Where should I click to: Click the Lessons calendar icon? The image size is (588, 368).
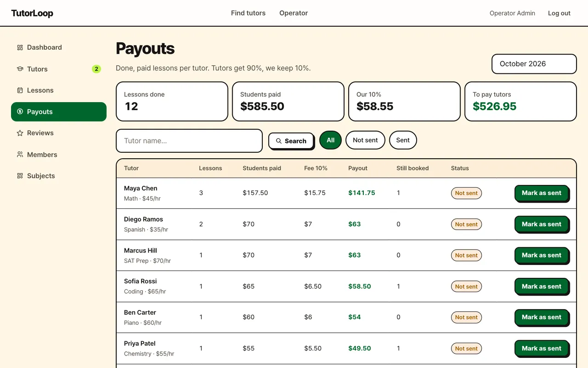(x=20, y=90)
